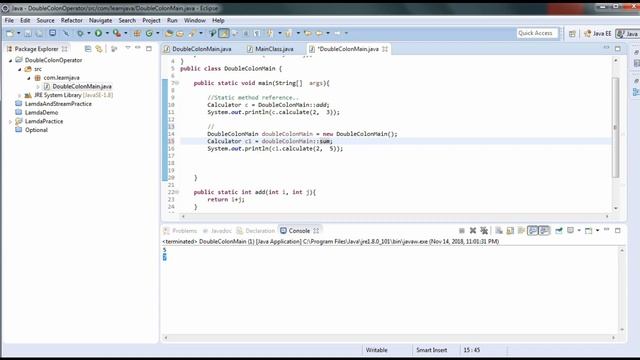Toggle Link with Editor in Package Explorer
Image resolution: width=640 pixels, height=360 pixels.
pos(99,49)
